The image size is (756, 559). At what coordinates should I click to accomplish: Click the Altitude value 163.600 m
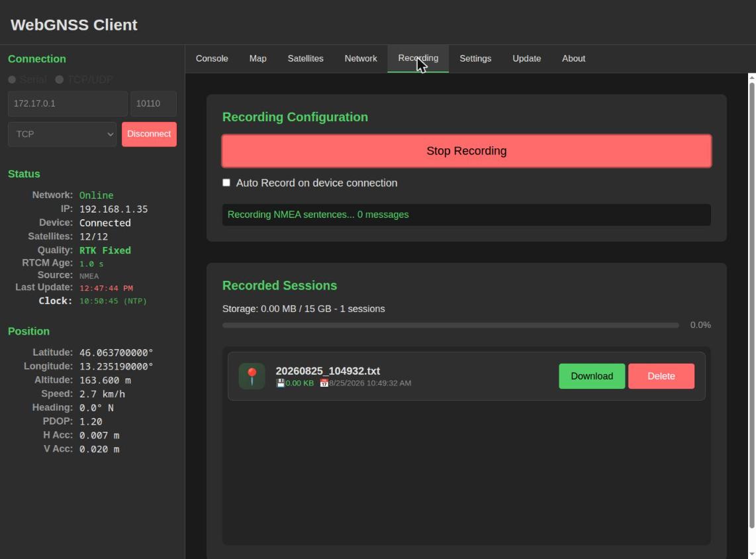click(105, 381)
